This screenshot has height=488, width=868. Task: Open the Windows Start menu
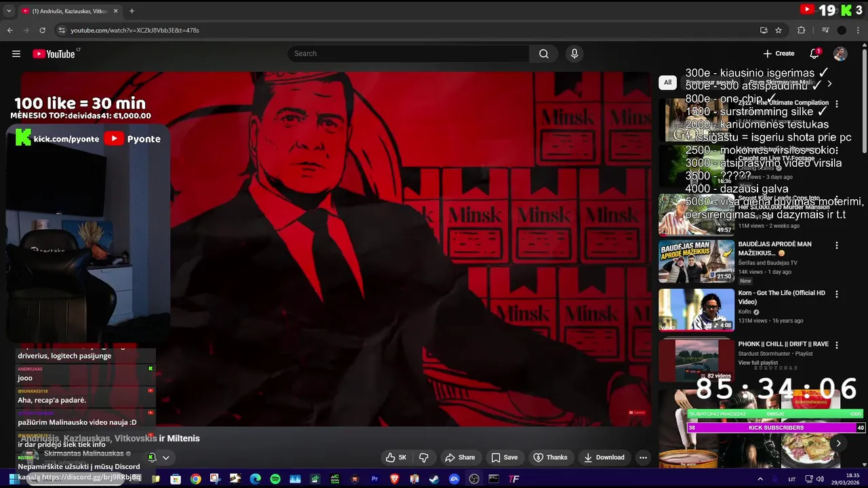[13, 479]
